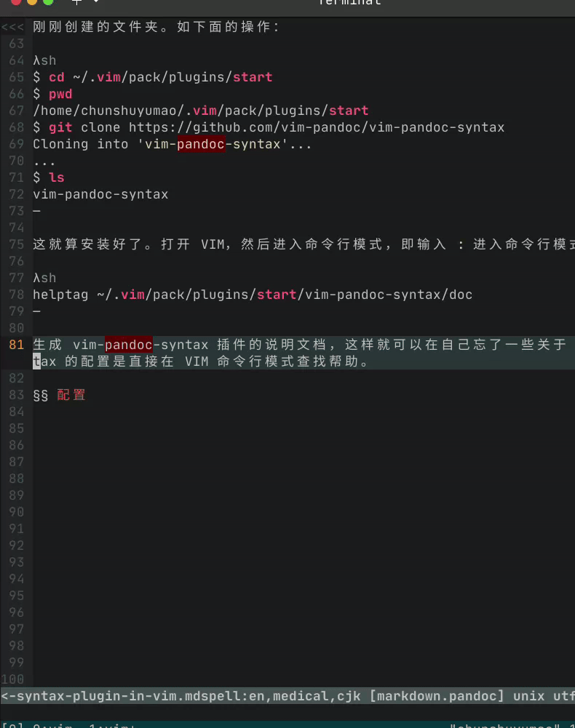Viewport: 575px width, 728px height.
Task: Click the '§§' heading marker on line 83
Action: tap(41, 395)
